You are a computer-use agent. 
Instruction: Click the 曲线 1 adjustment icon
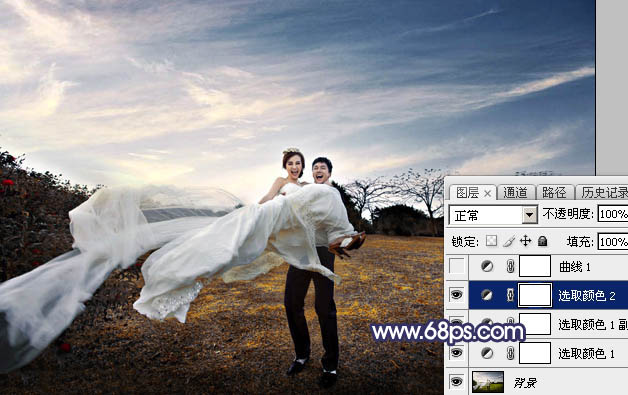click(487, 266)
